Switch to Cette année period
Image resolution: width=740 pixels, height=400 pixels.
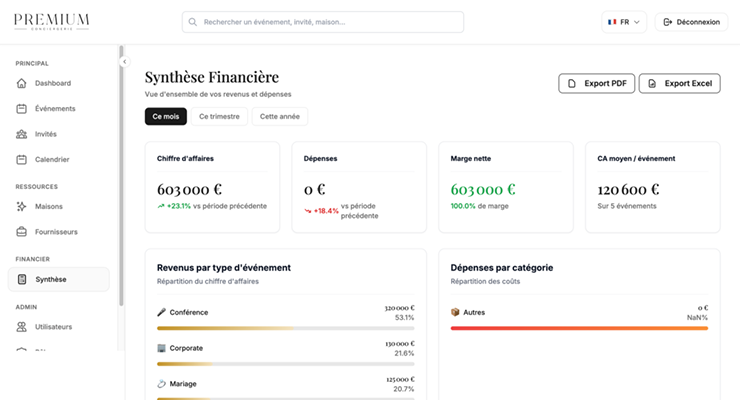(x=280, y=116)
